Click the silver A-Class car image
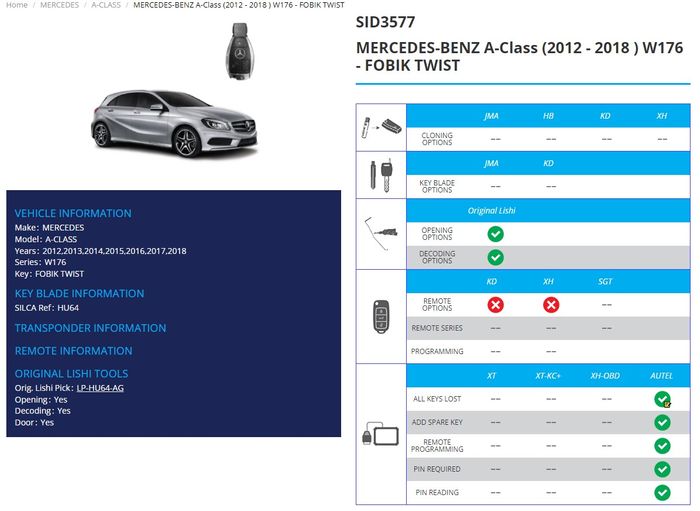This screenshot has height=511, width=700. click(x=175, y=124)
